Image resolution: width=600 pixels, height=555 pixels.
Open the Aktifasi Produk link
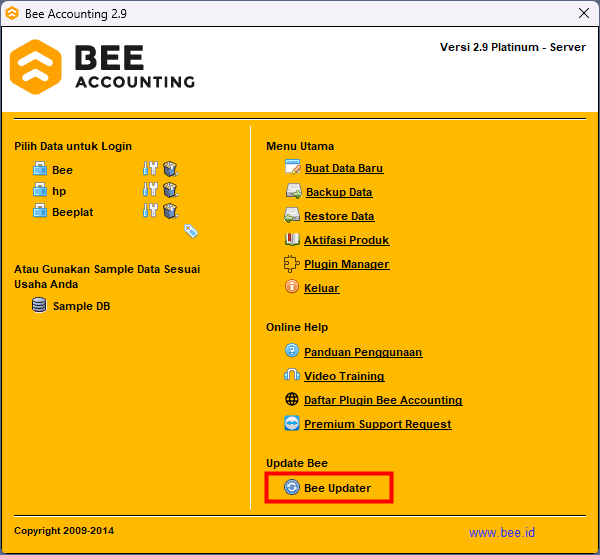[x=346, y=240]
